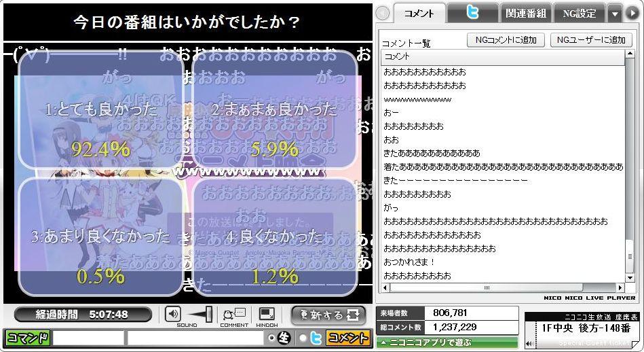Select comment row starting with '着たあああ'

tap(503, 167)
